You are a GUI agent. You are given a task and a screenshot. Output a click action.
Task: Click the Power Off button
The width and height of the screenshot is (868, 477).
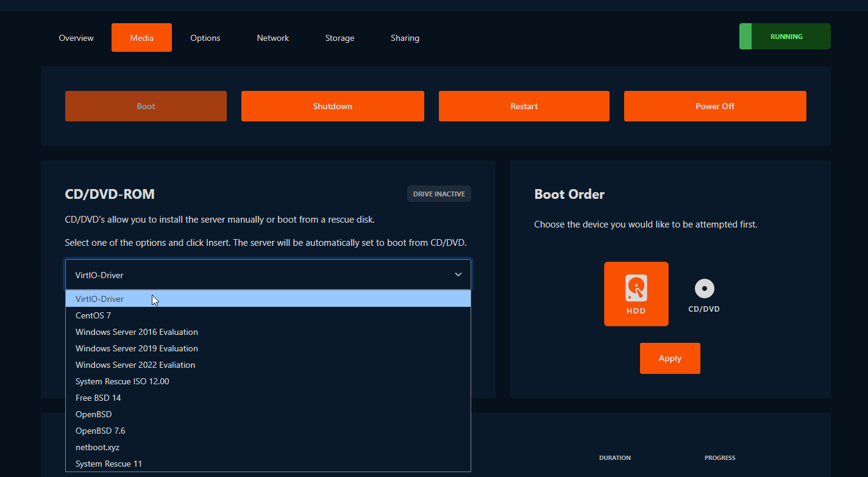(714, 106)
